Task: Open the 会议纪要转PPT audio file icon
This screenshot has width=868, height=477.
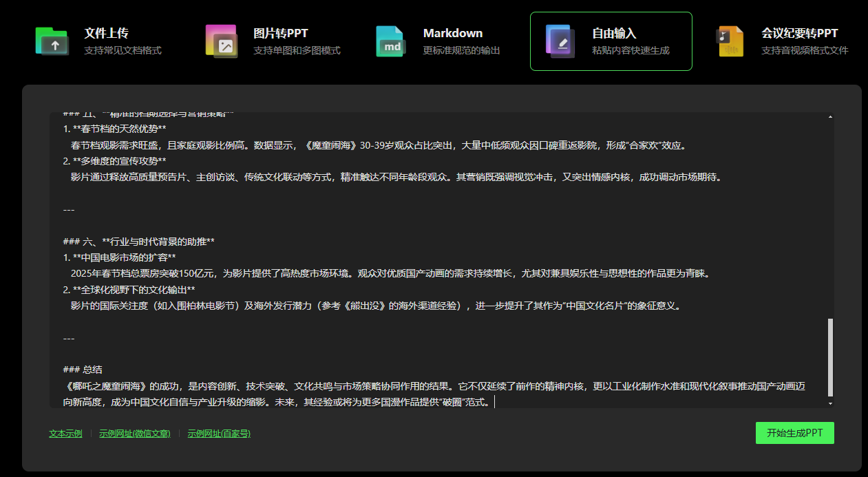Action: coord(730,41)
